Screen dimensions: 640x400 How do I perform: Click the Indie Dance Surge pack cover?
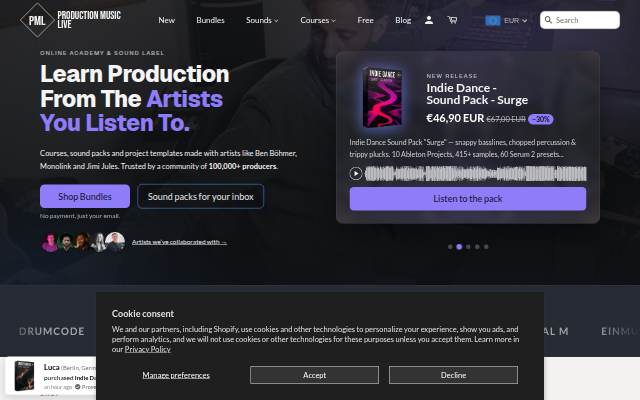[382, 98]
